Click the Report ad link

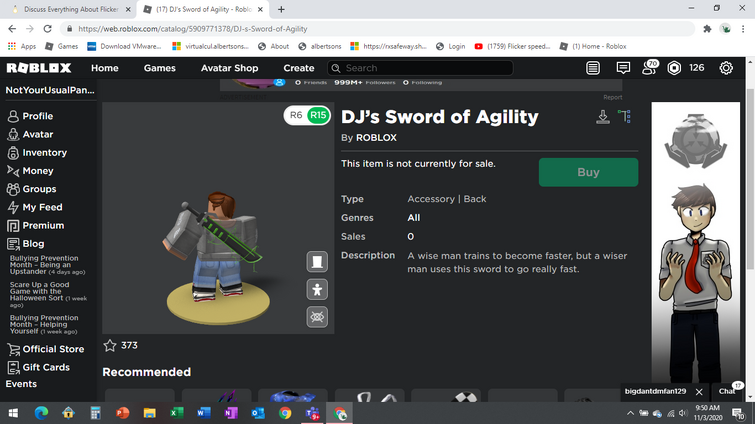click(x=612, y=97)
